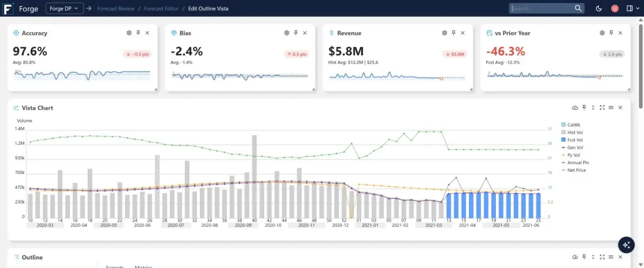644x268 pixels.
Task: Click the Bias scales icon
Action: (x=174, y=33)
